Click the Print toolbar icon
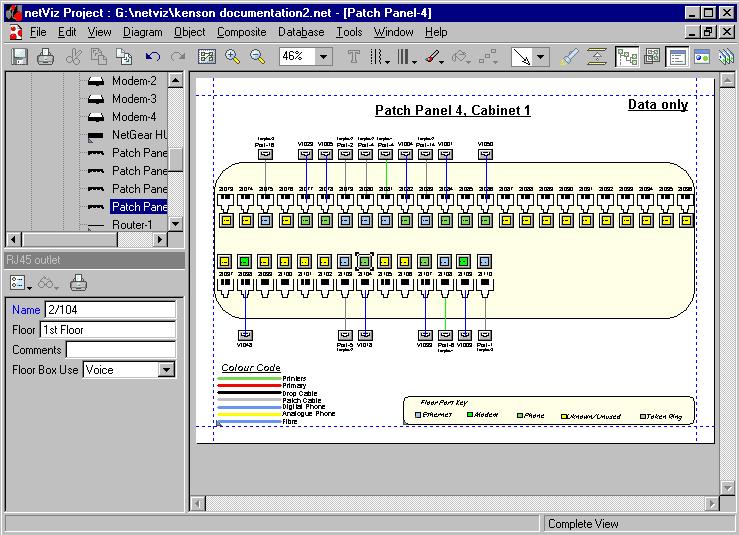Screen dimensions: 739x535 45,57
